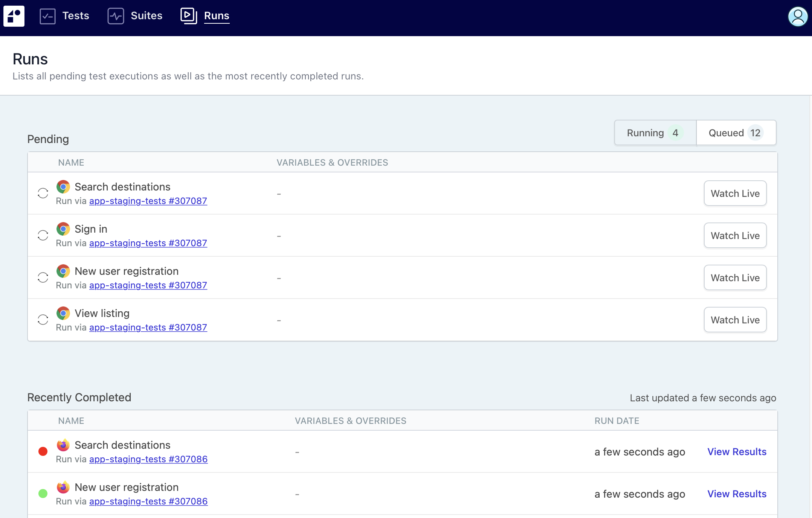The image size is (812, 518).
Task: Click the Tests navigation icon
Action: [x=47, y=15]
